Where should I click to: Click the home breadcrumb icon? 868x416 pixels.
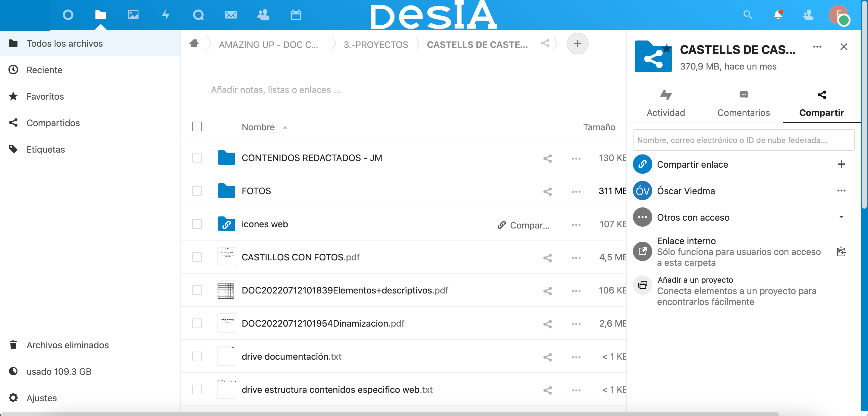point(194,43)
